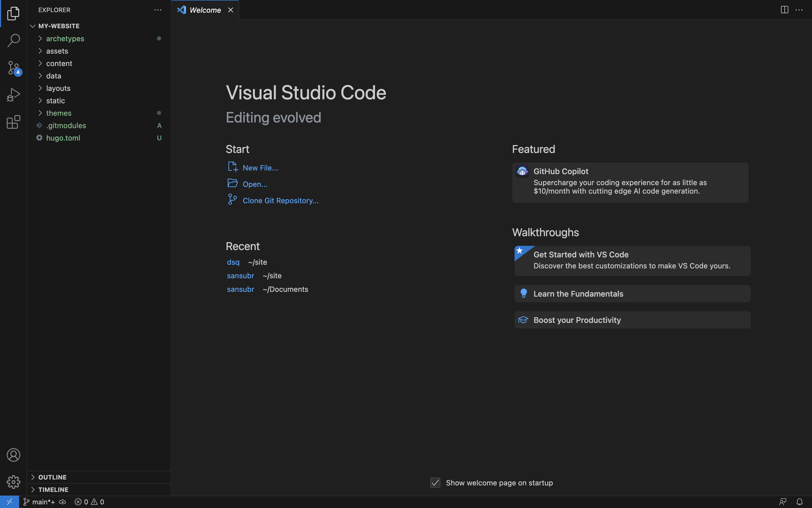Image resolution: width=812 pixels, height=508 pixels.
Task: Select the Welcome tab
Action: coord(205,10)
